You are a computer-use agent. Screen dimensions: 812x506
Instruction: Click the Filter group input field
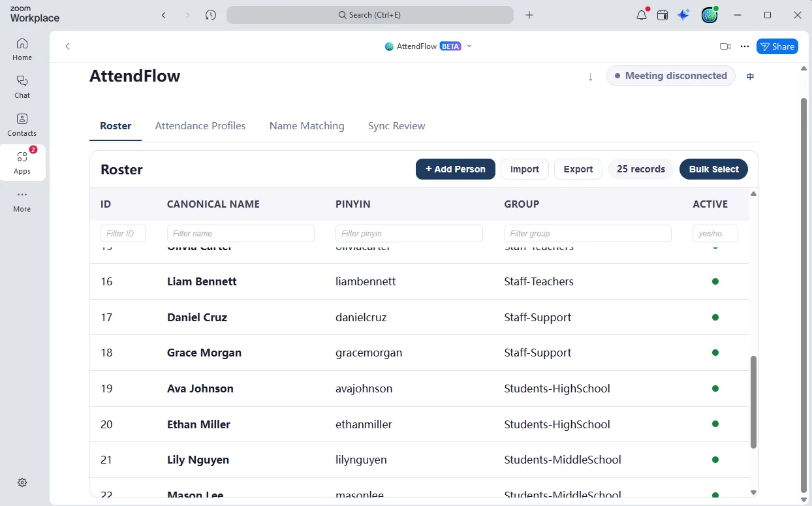pos(587,234)
